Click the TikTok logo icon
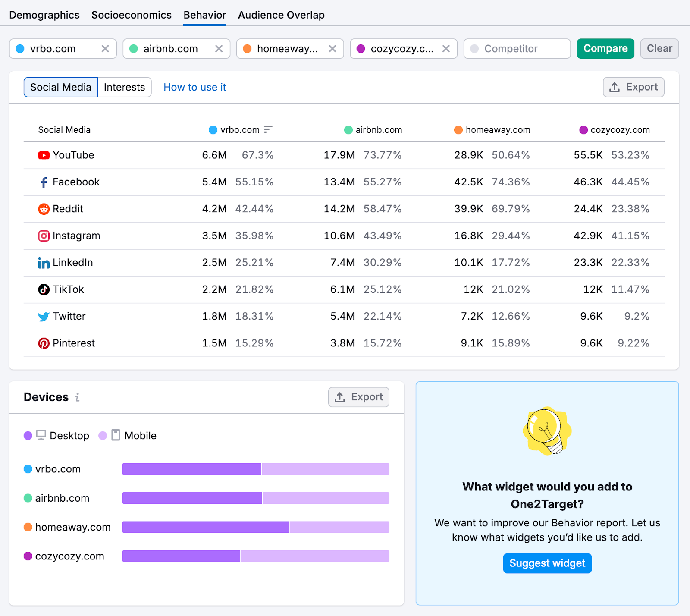 tap(44, 289)
